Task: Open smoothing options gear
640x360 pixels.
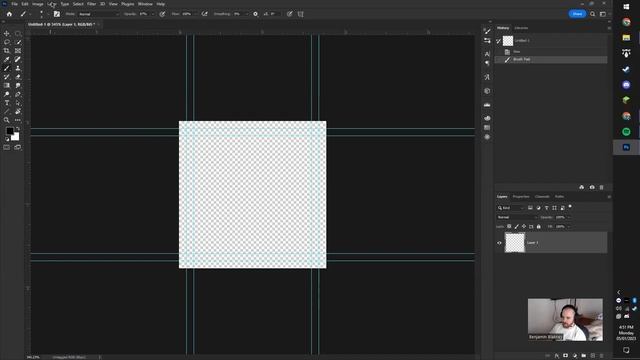Action: [x=256, y=14]
